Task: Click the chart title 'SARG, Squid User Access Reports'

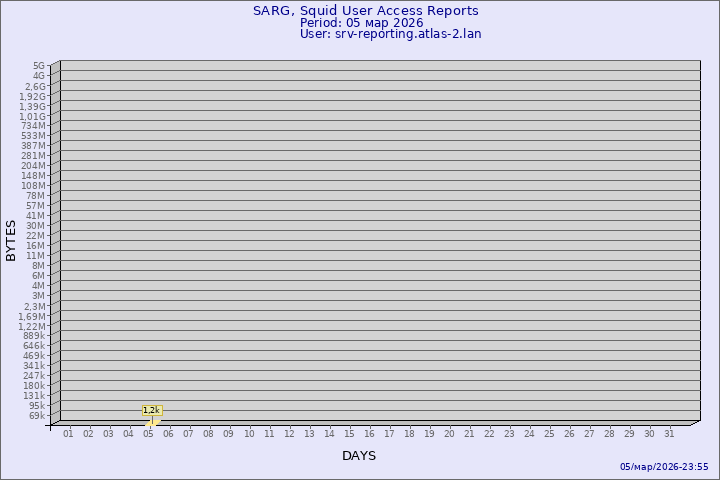Action: point(365,11)
